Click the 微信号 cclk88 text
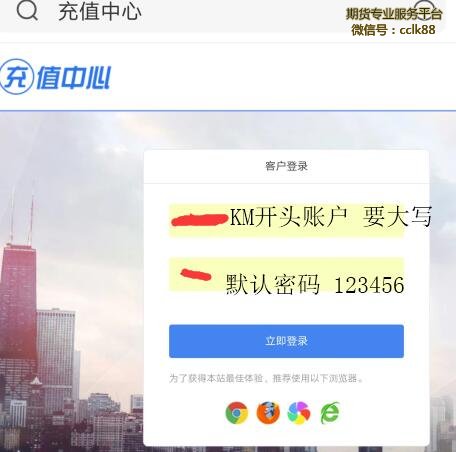456x452 pixels. tap(393, 30)
